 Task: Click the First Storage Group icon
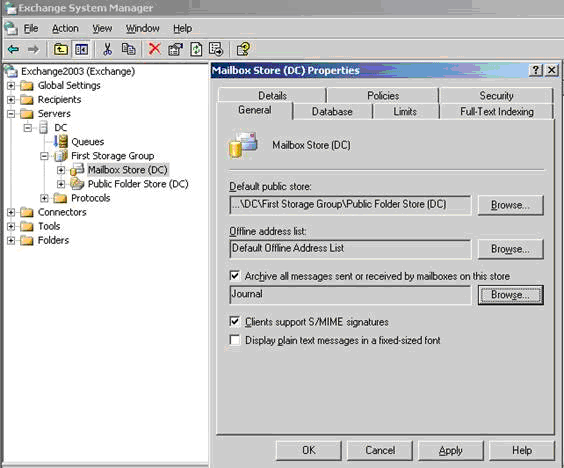coord(60,156)
